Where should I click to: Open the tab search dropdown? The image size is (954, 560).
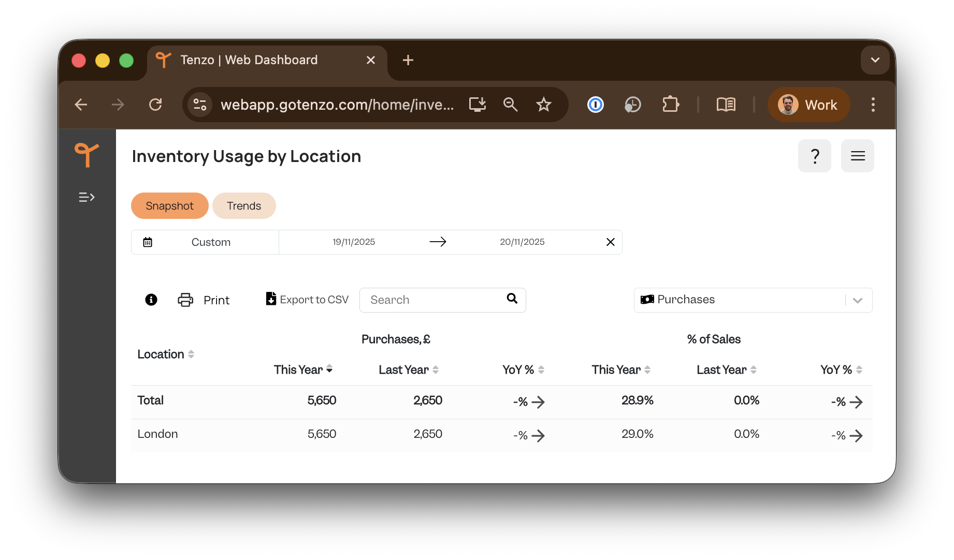point(875,60)
